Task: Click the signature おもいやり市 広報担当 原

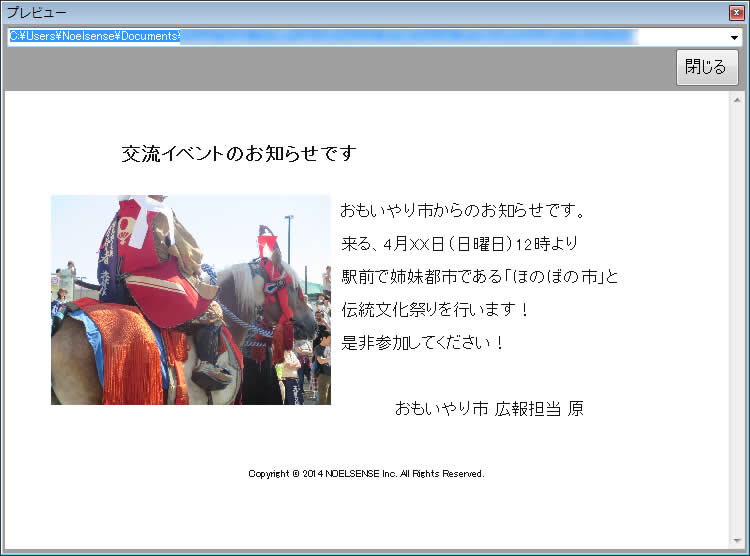Action: pos(489,408)
